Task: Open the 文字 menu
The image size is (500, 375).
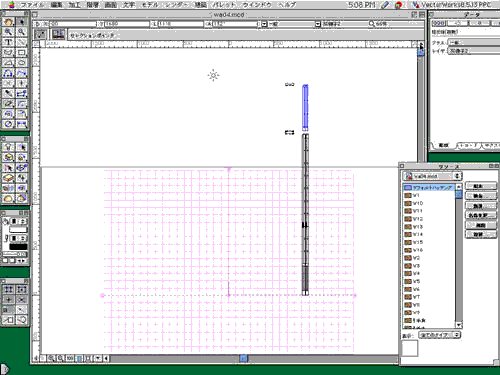Action: [x=129, y=5]
